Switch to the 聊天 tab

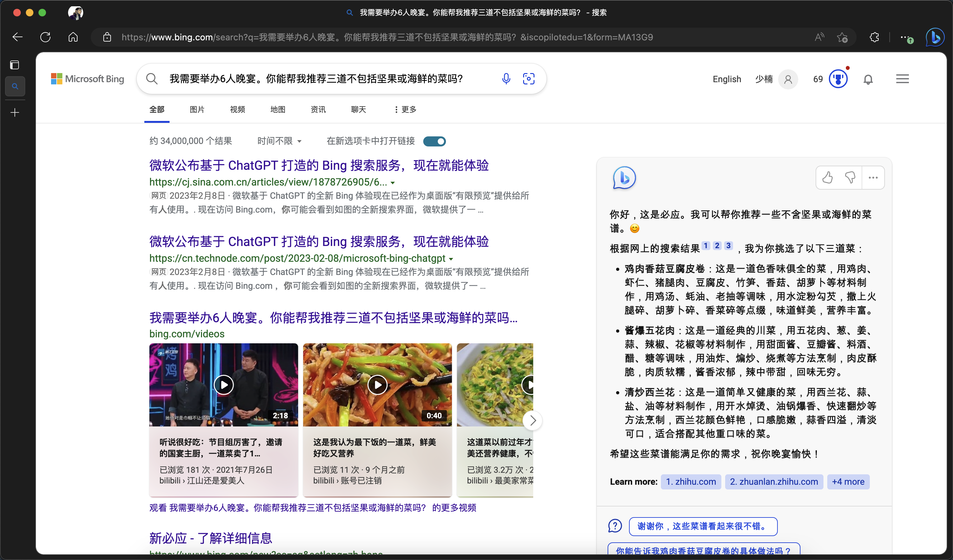coord(359,110)
